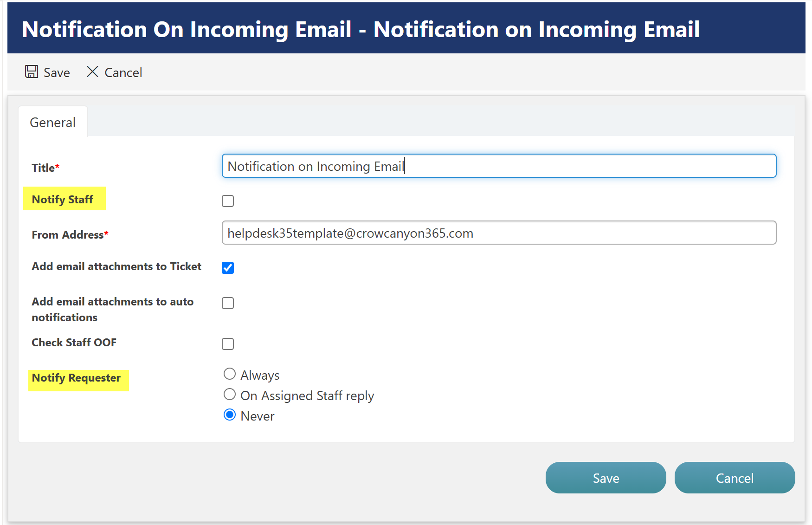Open the General tab

tap(52, 123)
